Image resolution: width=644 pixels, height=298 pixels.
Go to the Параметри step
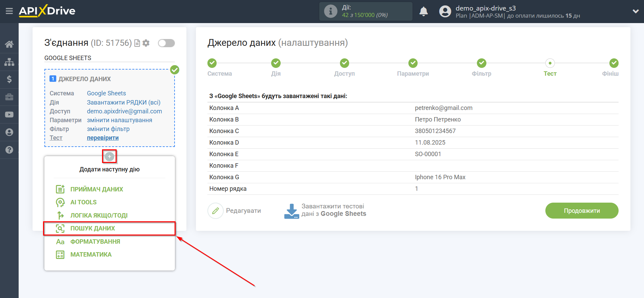[x=413, y=63]
